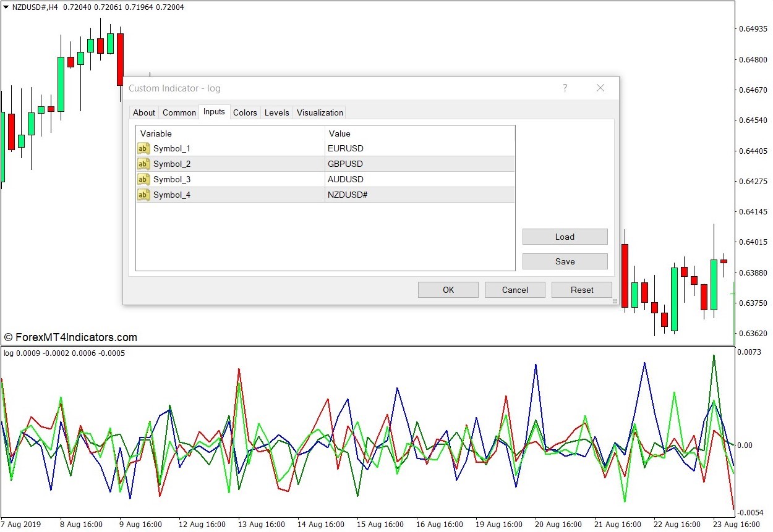This screenshot has height=532, width=773.
Task: Select the Inputs tab
Action: click(x=215, y=112)
